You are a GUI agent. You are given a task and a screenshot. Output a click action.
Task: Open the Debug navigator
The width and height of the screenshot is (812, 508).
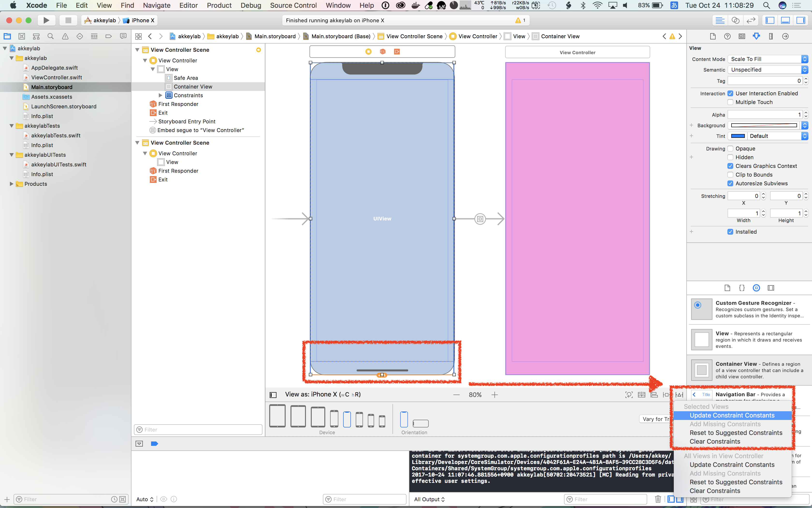94,36
